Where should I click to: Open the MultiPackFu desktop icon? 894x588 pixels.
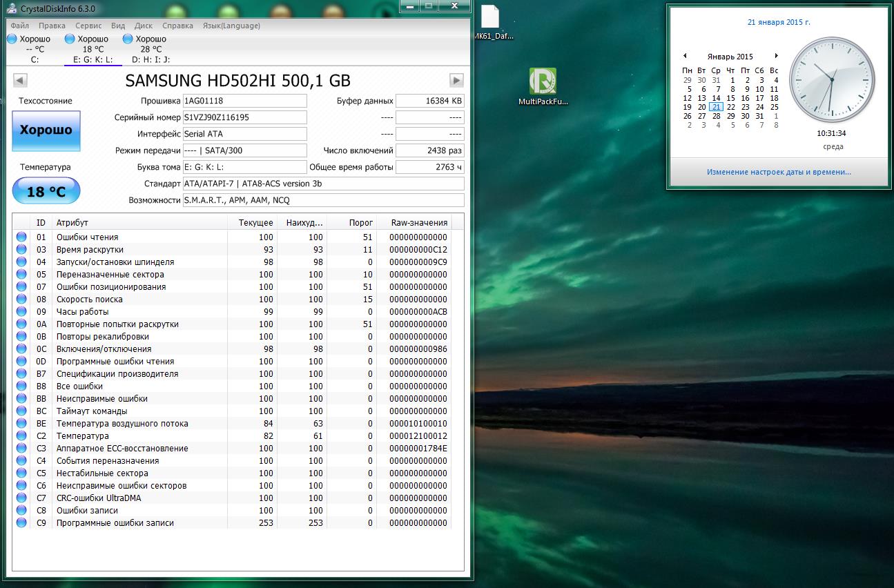[543, 87]
